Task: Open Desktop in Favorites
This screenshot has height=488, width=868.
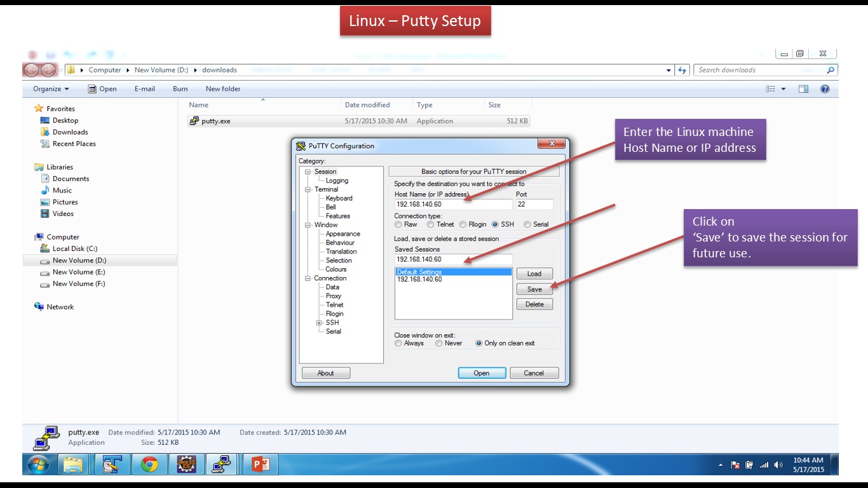Action: pos(65,120)
